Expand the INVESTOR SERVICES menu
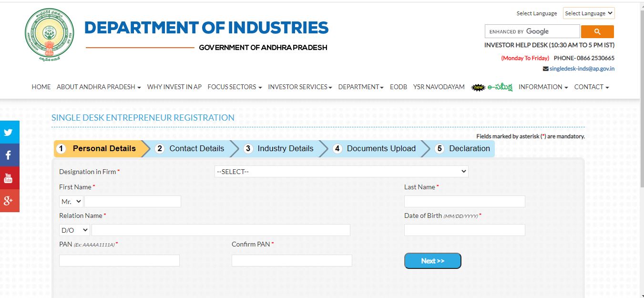Viewport: 644px width, 298px height. point(299,87)
